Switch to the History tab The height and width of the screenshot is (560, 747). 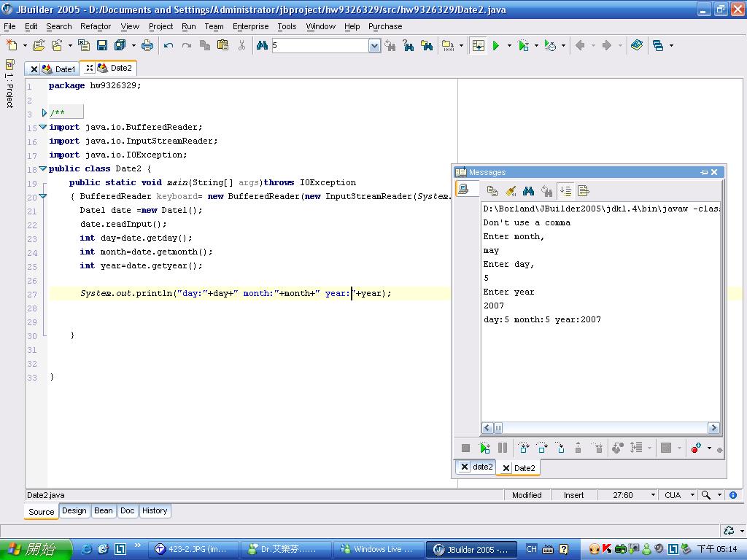(155, 510)
